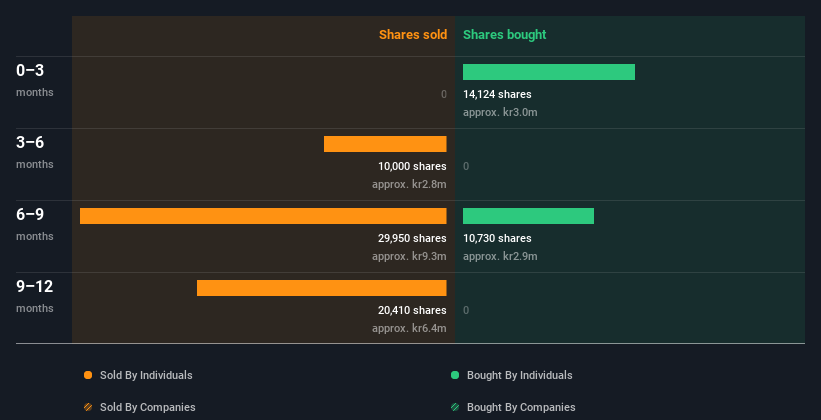Click the striped Bought By Companies legend icon
Image resolution: width=821 pixels, height=420 pixels.
[x=455, y=407]
